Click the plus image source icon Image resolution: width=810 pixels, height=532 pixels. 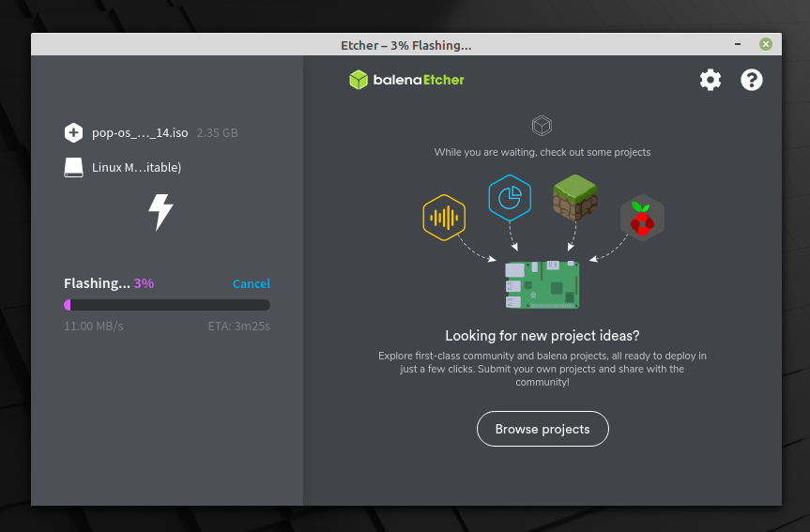pos(73,132)
